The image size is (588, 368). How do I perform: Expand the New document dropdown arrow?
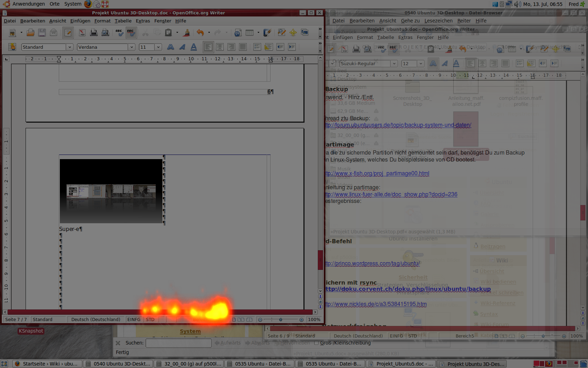coord(21,33)
